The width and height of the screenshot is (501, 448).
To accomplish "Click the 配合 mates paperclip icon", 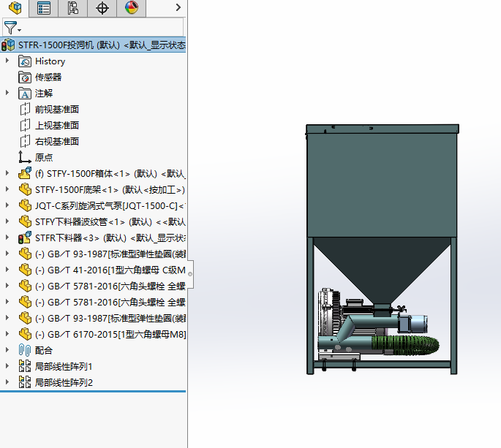I will pyautogui.click(x=25, y=350).
